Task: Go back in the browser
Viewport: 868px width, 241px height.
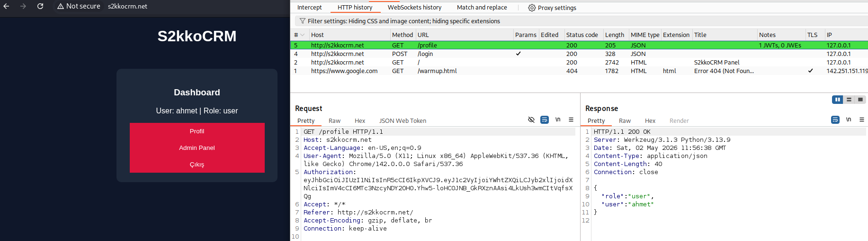Action: [x=6, y=6]
